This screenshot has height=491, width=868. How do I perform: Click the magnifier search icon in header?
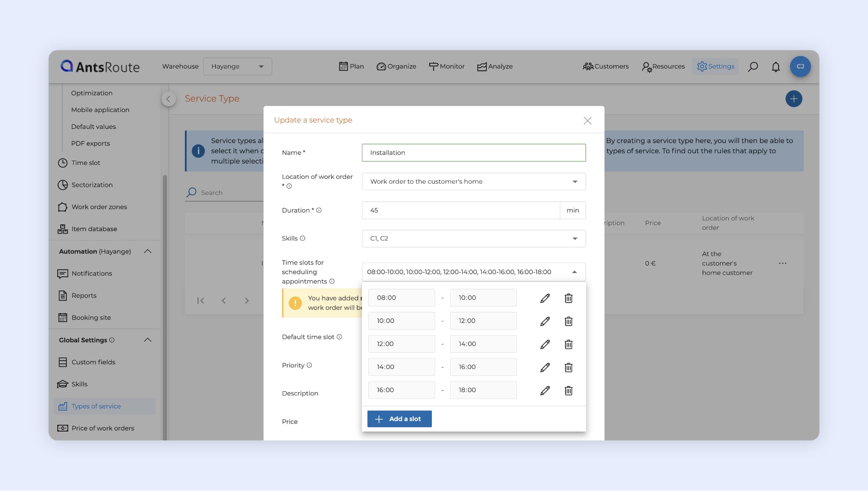click(x=753, y=67)
